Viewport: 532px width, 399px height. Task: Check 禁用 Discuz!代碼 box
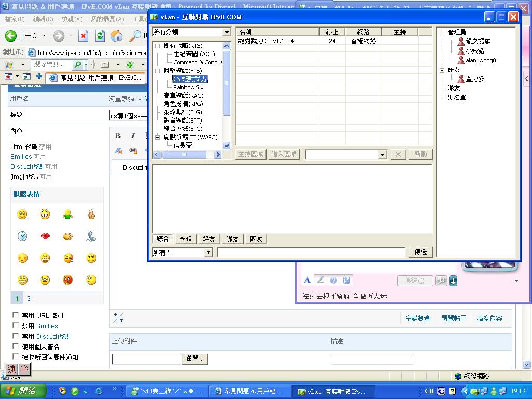click(16, 336)
